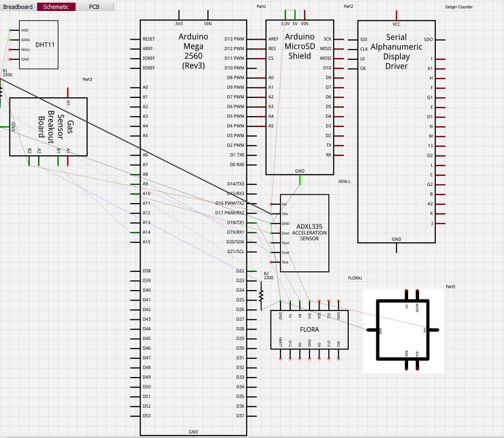The width and height of the screenshot is (504, 438).
Task: Click the D20/SDA pin on Mega
Action: coord(251,242)
